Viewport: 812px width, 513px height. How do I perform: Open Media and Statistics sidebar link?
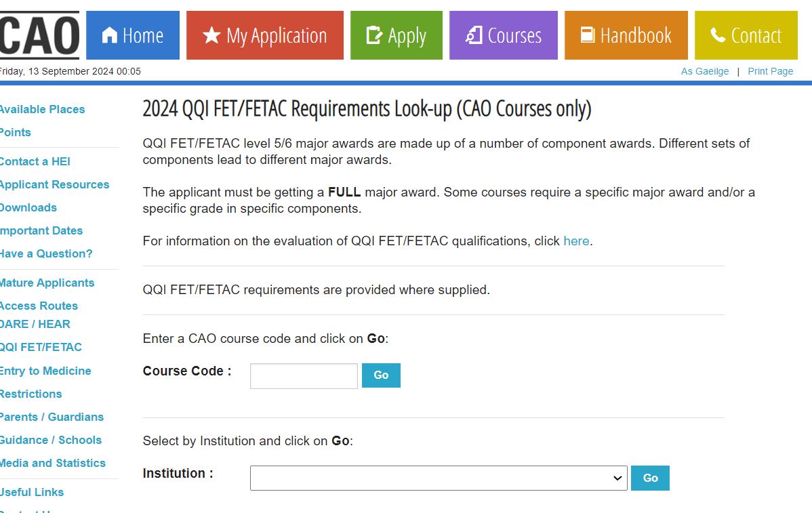53,463
